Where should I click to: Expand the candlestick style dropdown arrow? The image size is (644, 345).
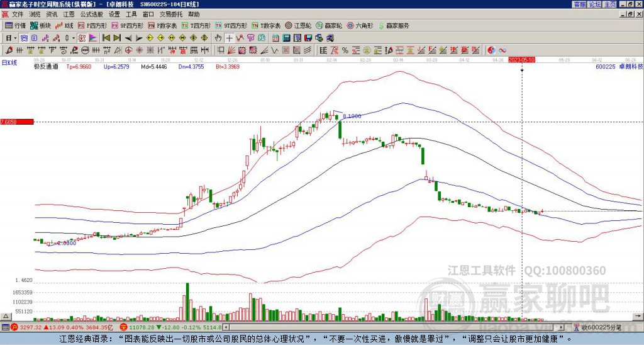(74, 38)
